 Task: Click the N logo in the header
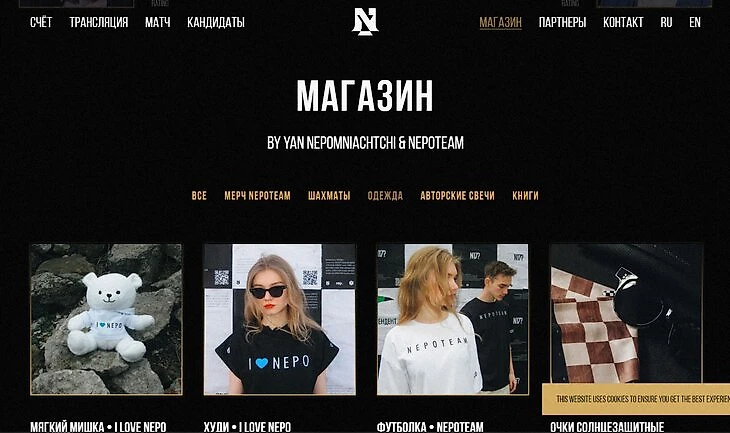pos(365,22)
